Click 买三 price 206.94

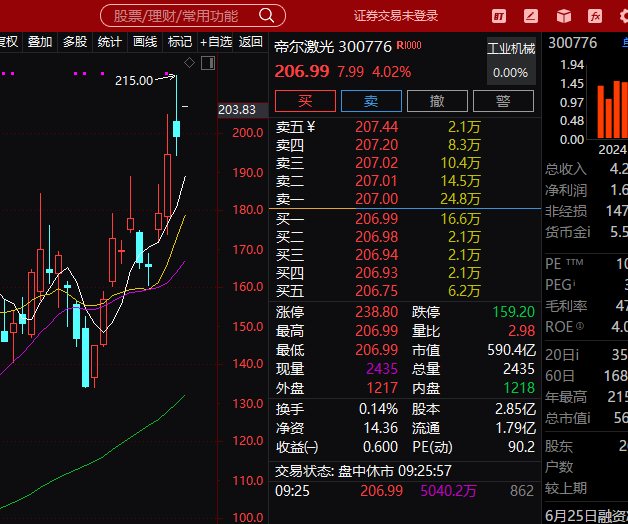point(376,255)
